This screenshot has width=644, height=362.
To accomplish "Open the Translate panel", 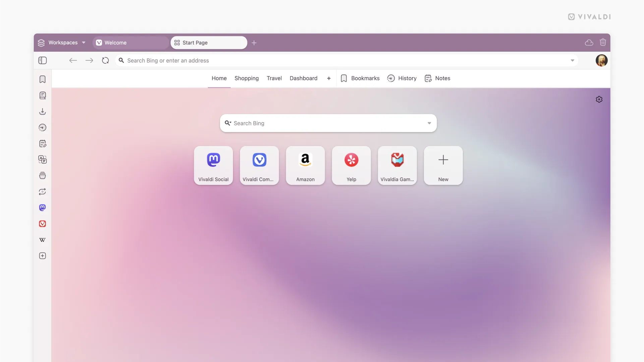I will 43,160.
